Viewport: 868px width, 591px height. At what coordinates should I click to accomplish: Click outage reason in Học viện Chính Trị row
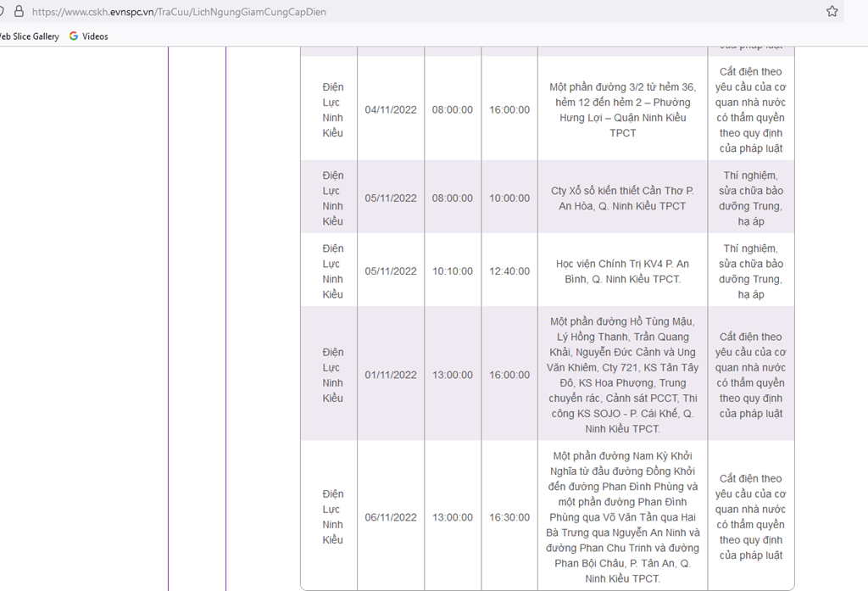tap(750, 271)
